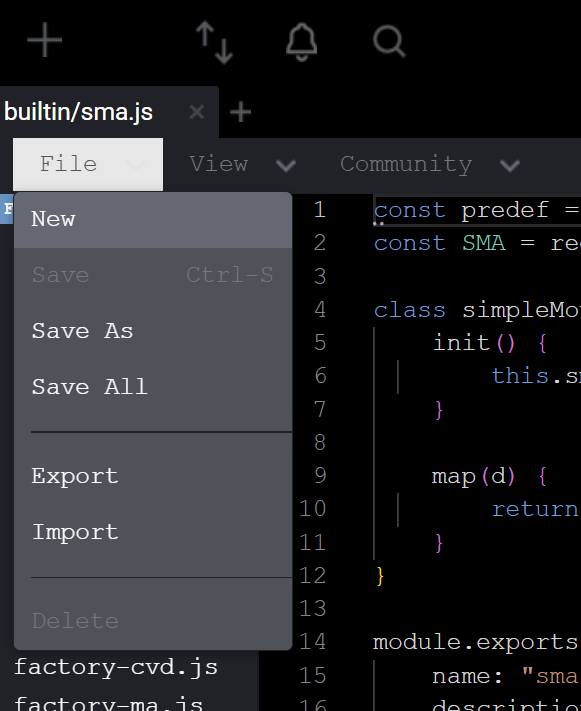
Task: Click the disabled Delete entry
Action: [x=153, y=621]
